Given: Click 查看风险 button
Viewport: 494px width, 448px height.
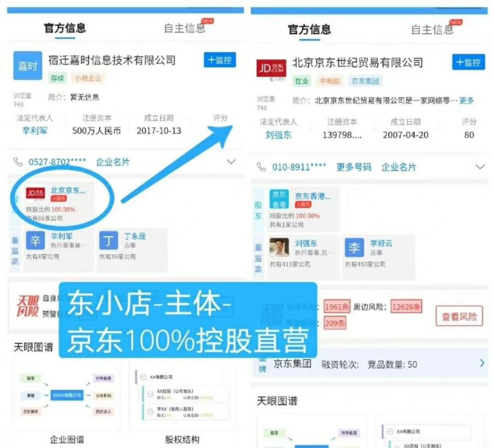Looking at the screenshot, I should pyautogui.click(x=459, y=316).
